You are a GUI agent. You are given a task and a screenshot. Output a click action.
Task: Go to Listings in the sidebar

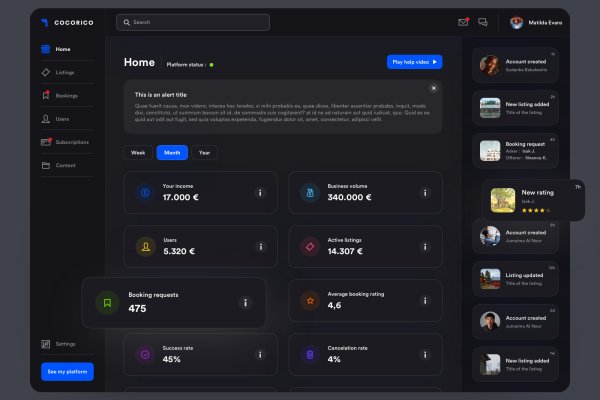click(x=64, y=72)
